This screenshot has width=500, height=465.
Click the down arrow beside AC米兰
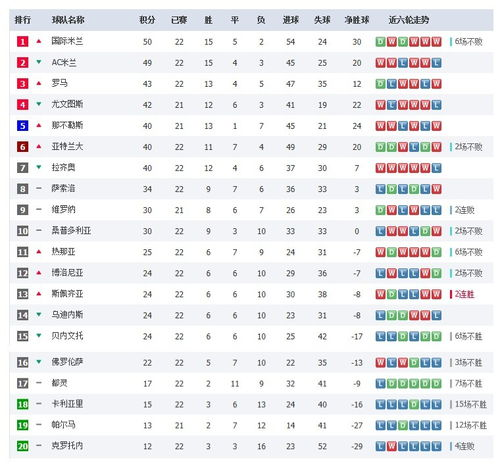coord(39,62)
